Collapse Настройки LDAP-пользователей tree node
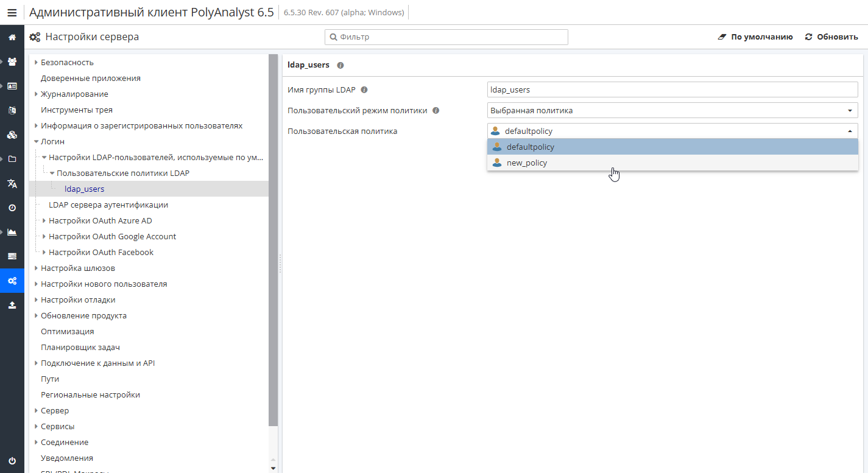The height and width of the screenshot is (473, 868). pyautogui.click(x=44, y=158)
